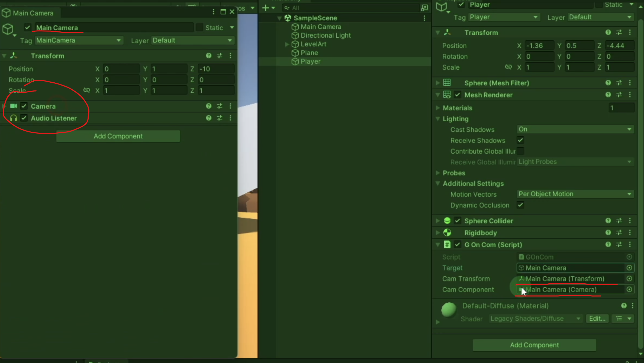Viewport: 644px width, 363px height.
Task: Uncheck Dynamic Occlusion option
Action: (x=520, y=205)
